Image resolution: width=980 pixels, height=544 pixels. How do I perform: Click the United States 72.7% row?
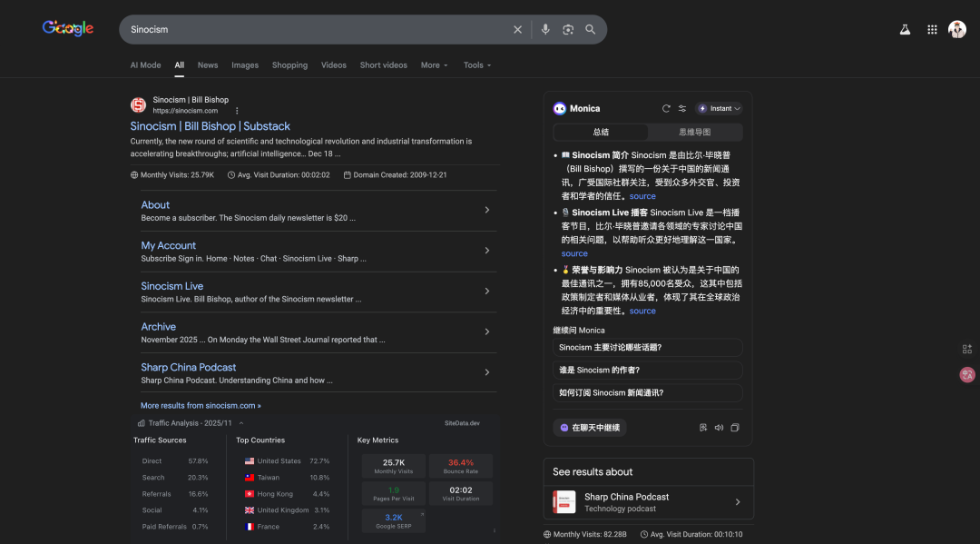pyautogui.click(x=287, y=461)
